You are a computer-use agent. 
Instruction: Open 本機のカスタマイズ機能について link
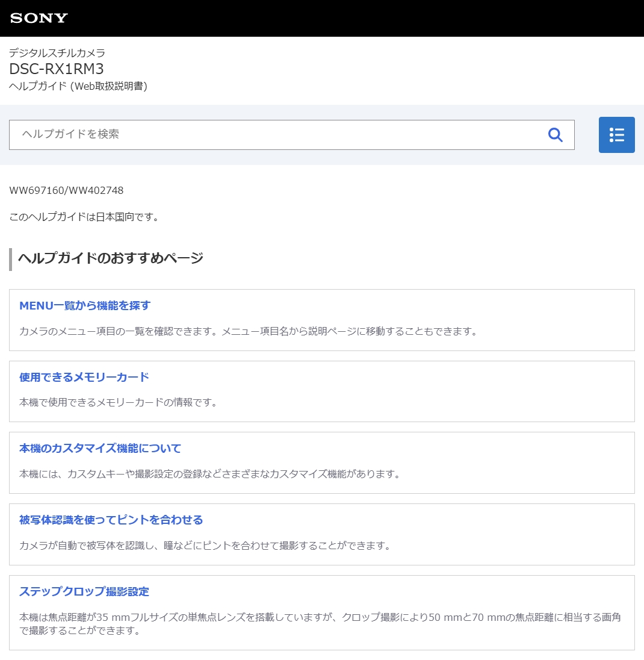pyautogui.click(x=100, y=448)
